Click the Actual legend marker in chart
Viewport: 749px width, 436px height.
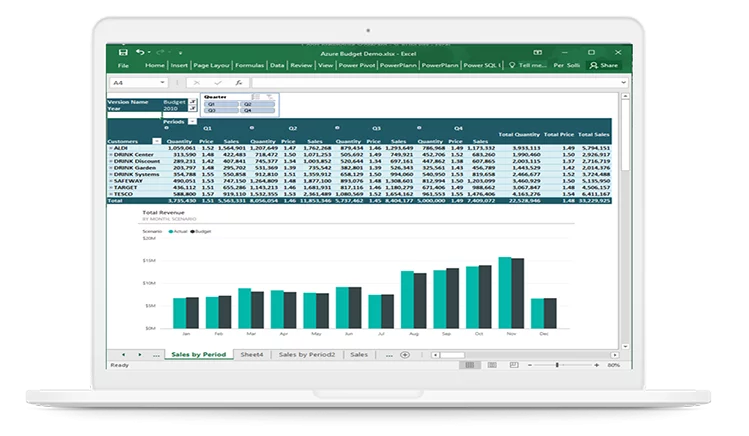[x=171, y=232]
